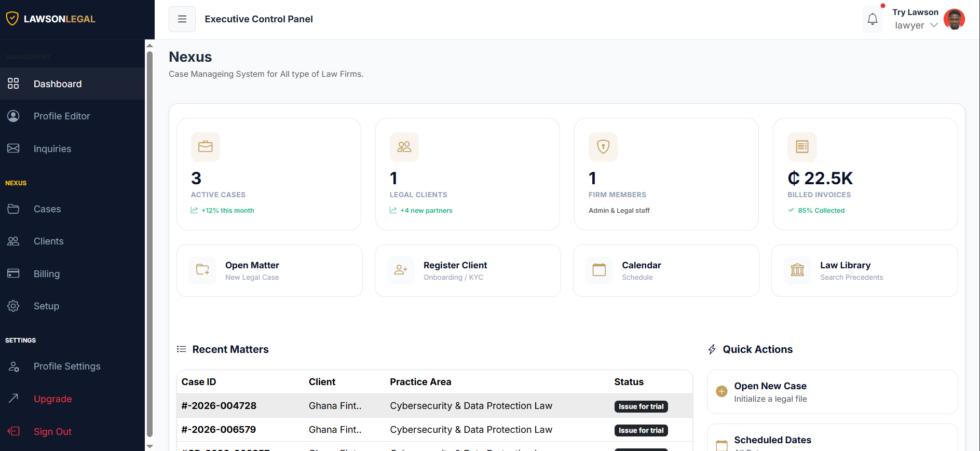
Task: Open the notifications bell
Action: (x=873, y=19)
